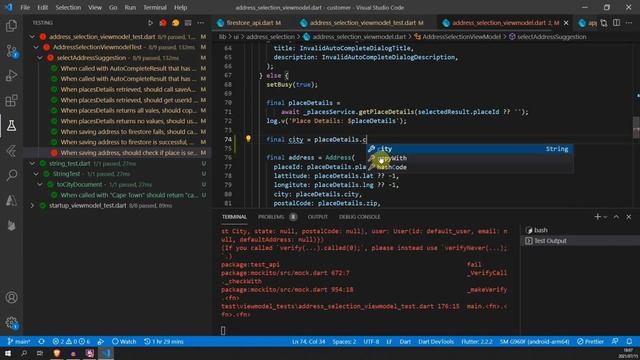Open the Terminal menu
This screenshot has height=360, width=640.
(155, 7)
